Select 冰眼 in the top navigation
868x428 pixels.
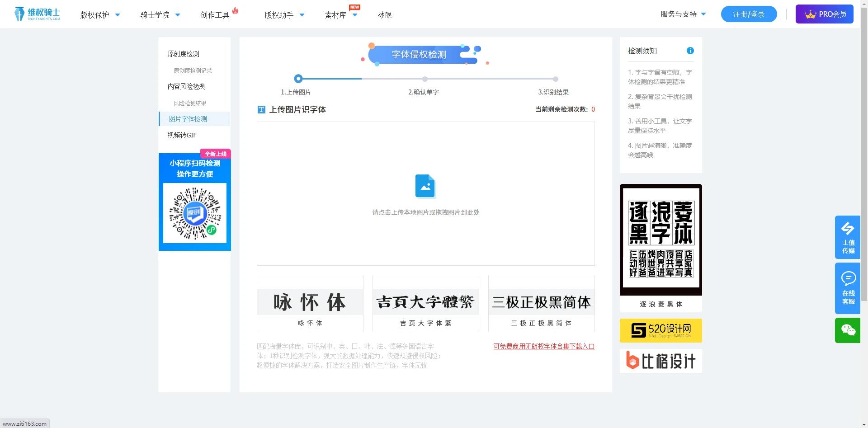point(385,14)
